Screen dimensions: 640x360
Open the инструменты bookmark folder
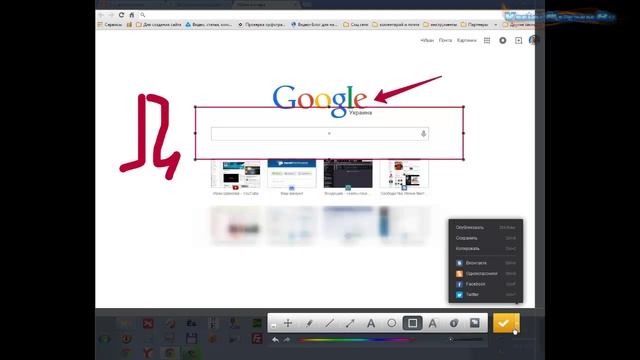[440, 24]
